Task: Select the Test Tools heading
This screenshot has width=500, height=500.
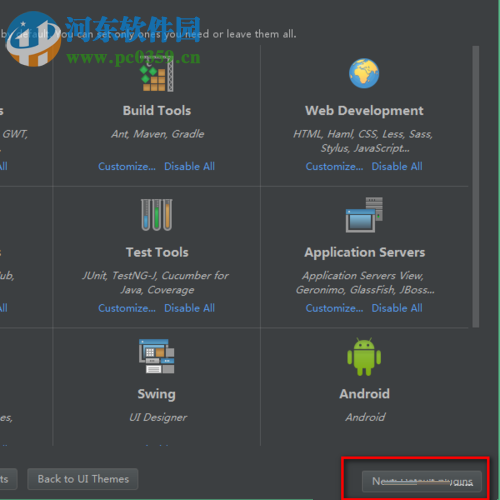Action: [157, 252]
